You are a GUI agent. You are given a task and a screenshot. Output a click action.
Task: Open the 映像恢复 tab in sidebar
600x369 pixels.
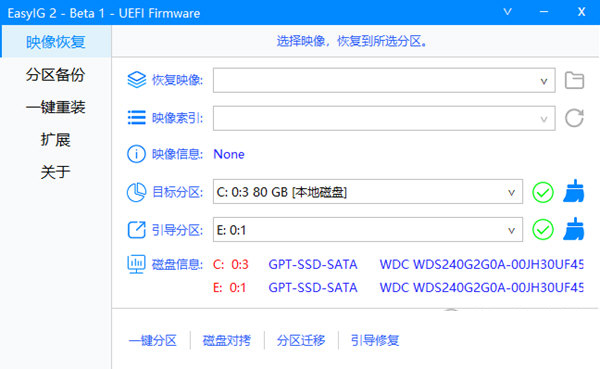point(55,42)
